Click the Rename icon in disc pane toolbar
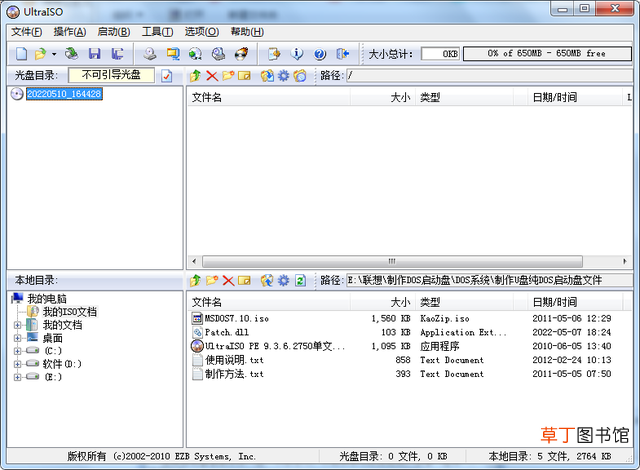 click(x=244, y=75)
